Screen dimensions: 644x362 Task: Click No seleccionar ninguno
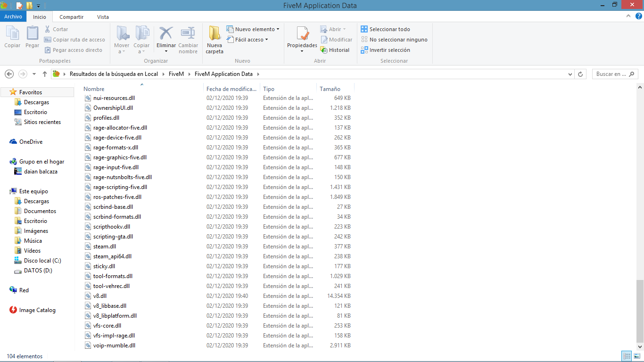click(x=394, y=40)
